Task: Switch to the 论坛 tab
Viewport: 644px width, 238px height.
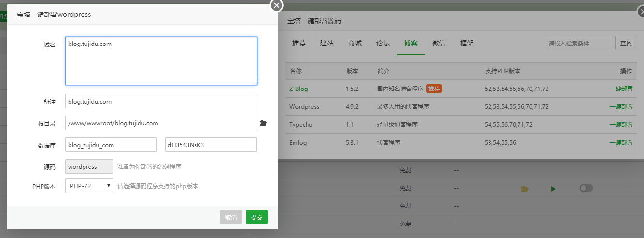Action: pos(383,43)
